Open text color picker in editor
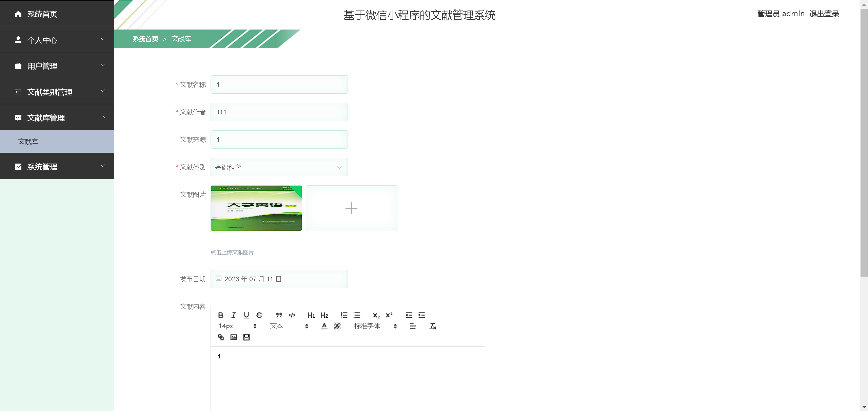 (x=324, y=326)
